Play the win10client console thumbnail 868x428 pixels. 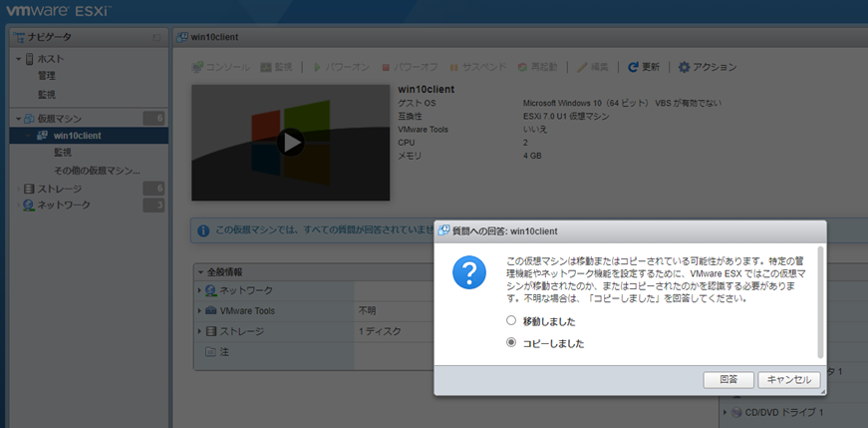(x=290, y=143)
